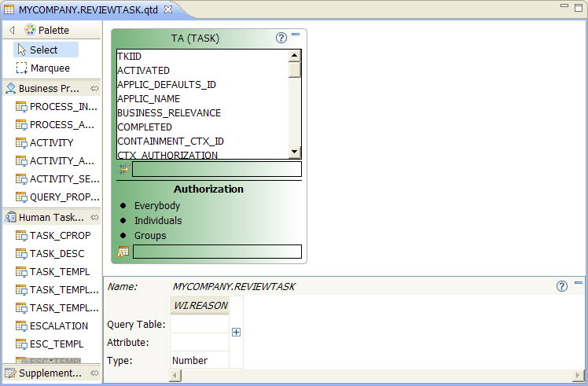Viewport: 588px width, 386px height.
Task: Close the MYCOMPANY.REVIEWTASK.qtd editor tab
Action: point(168,9)
